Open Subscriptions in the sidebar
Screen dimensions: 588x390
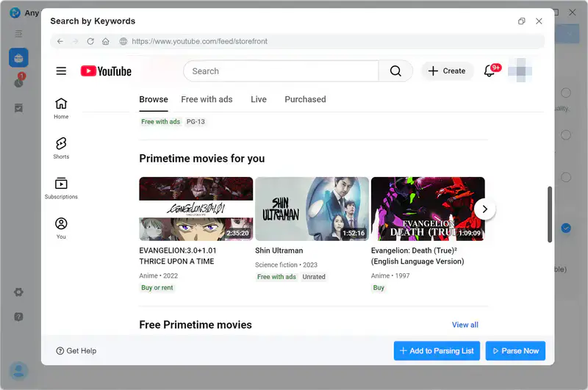click(x=61, y=189)
